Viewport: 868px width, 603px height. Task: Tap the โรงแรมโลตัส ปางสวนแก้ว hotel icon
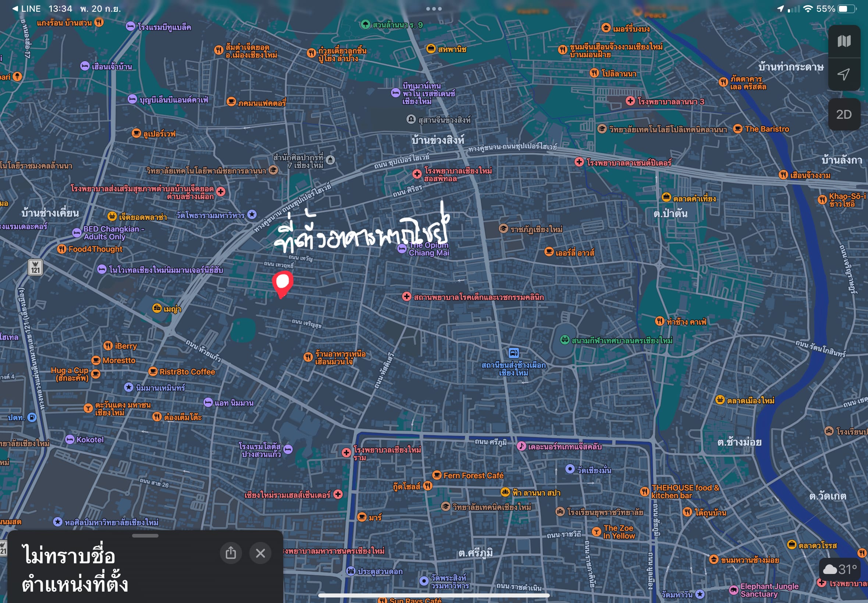288,450
